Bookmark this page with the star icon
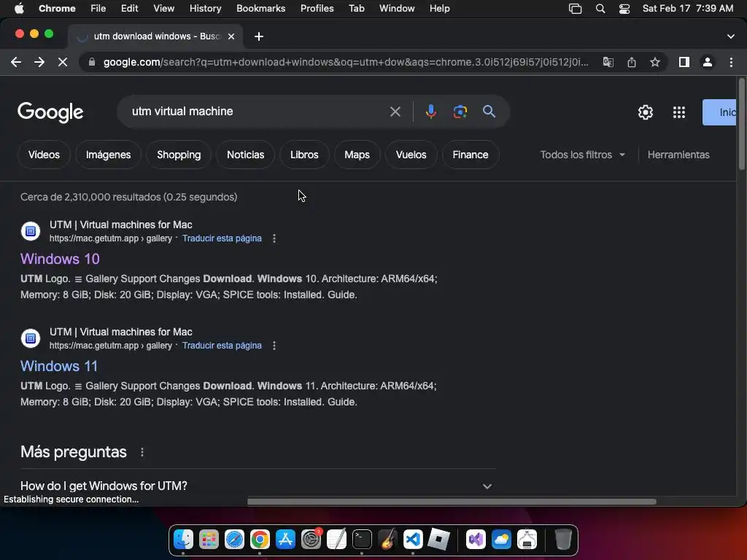Image resolution: width=747 pixels, height=560 pixels. pos(655,62)
